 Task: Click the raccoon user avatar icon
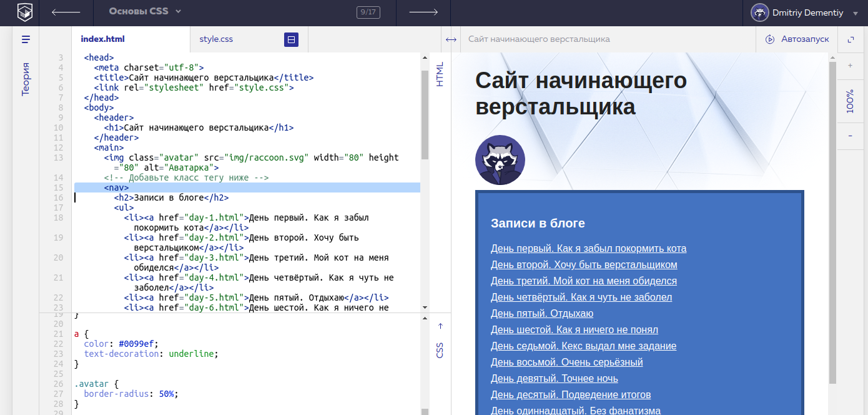coord(760,12)
